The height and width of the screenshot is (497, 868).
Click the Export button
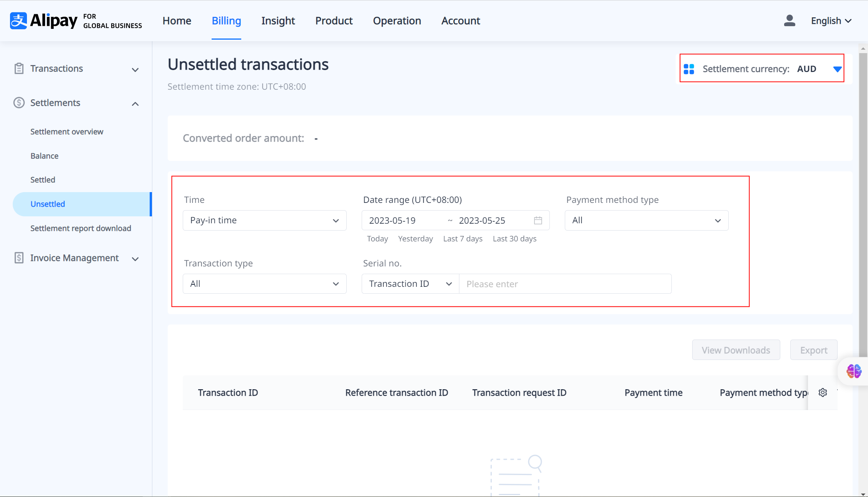pos(813,350)
